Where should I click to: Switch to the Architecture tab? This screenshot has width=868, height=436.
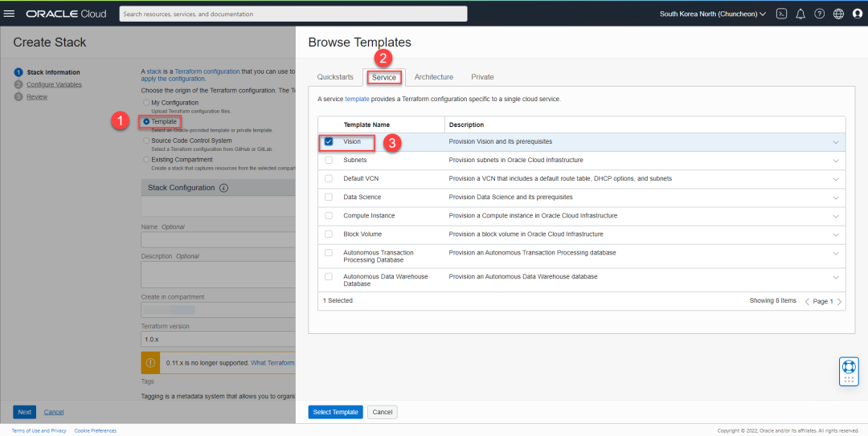coord(433,77)
